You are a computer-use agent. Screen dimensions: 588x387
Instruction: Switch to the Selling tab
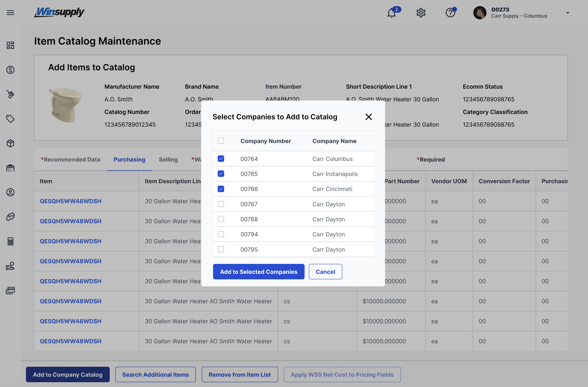tap(168, 160)
